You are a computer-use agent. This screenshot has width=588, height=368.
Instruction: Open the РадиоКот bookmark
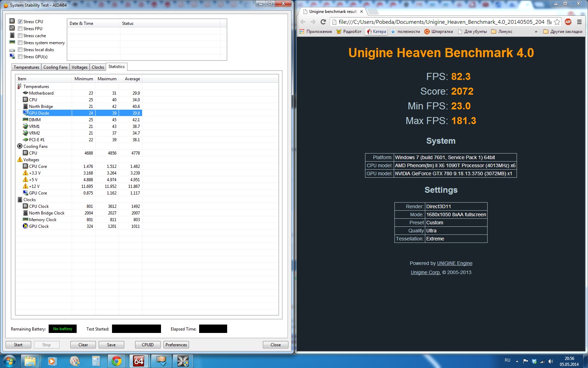tap(349, 32)
